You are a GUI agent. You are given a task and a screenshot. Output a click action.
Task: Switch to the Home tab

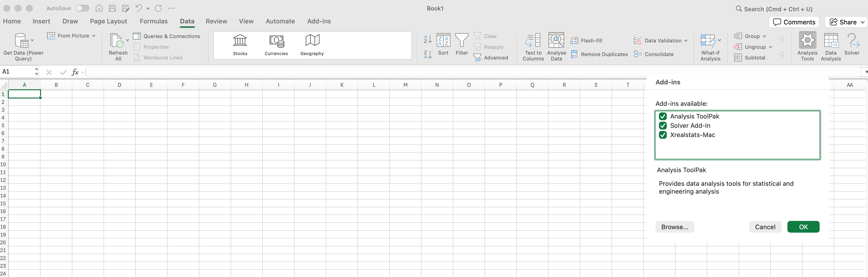click(12, 21)
